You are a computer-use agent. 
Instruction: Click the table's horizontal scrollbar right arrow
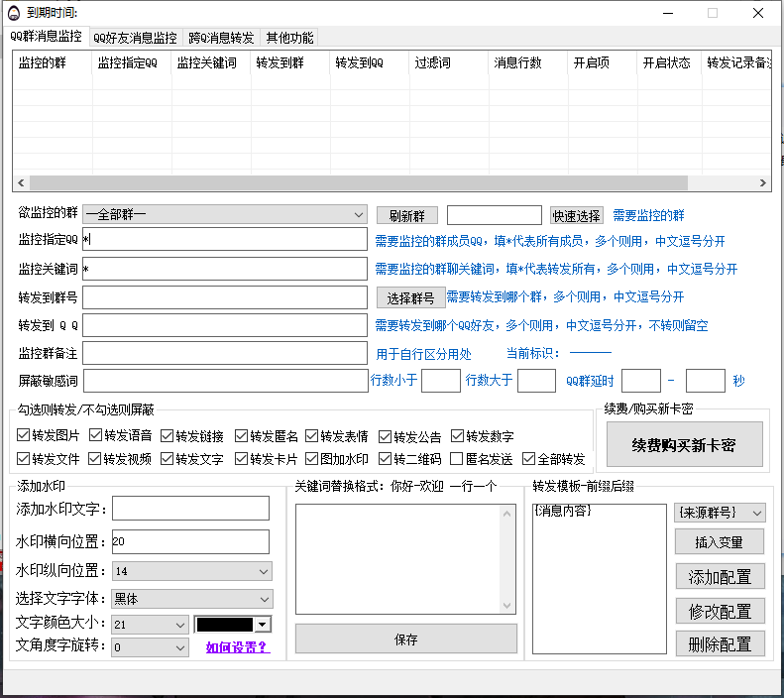click(763, 183)
